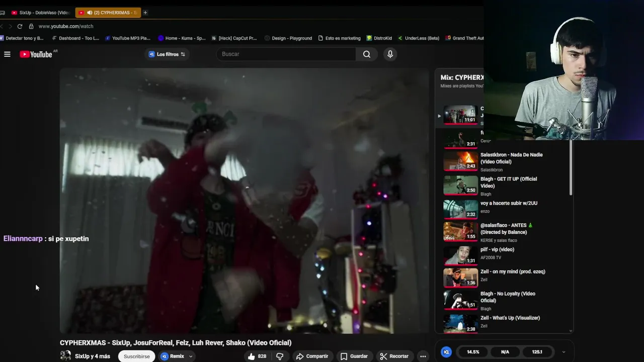
Task: Switch to SixUp - DobleVaso tab
Action: point(40,13)
